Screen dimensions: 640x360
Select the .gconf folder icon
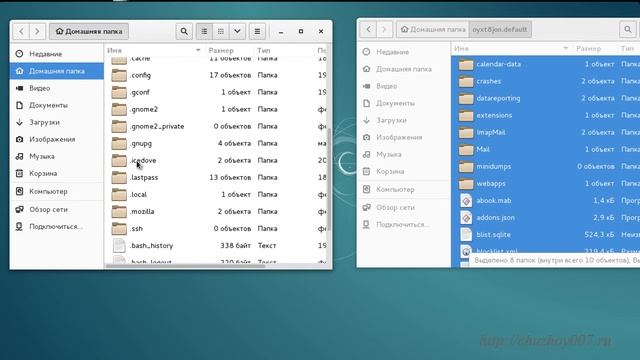tap(119, 92)
